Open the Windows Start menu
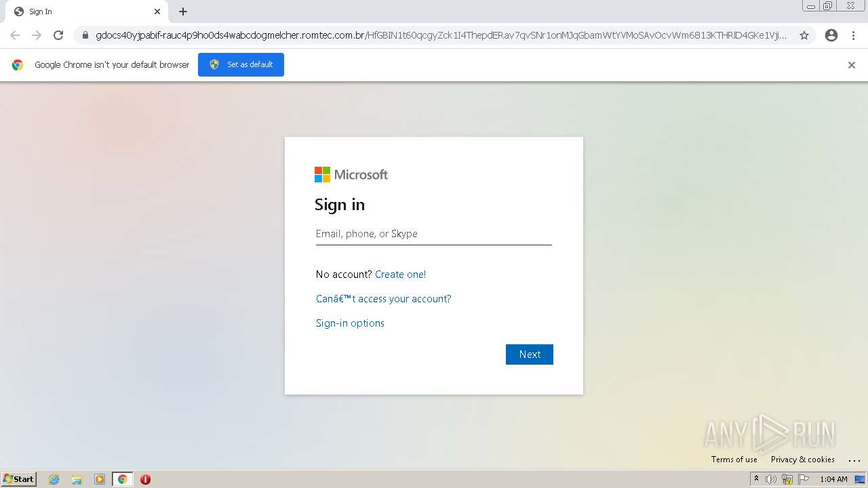The image size is (868, 488). point(19,479)
